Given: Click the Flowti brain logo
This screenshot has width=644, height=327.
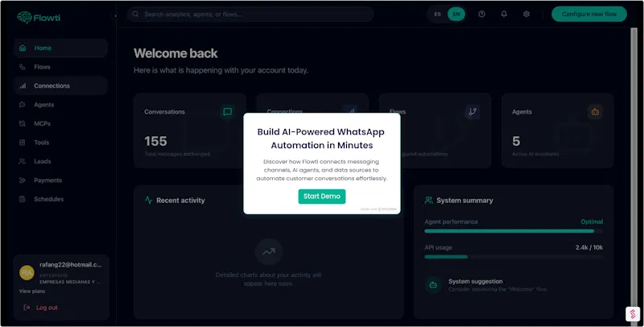Looking at the screenshot, I should pos(24,18).
